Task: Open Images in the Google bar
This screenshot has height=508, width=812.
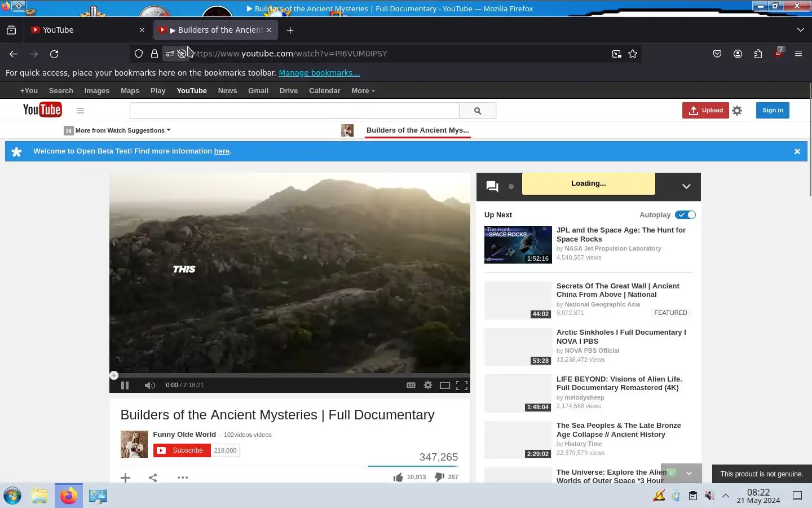Action: click(x=97, y=91)
